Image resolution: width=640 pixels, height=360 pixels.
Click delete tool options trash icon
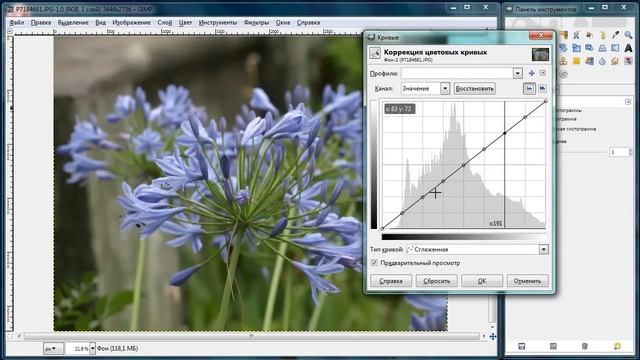(584, 346)
